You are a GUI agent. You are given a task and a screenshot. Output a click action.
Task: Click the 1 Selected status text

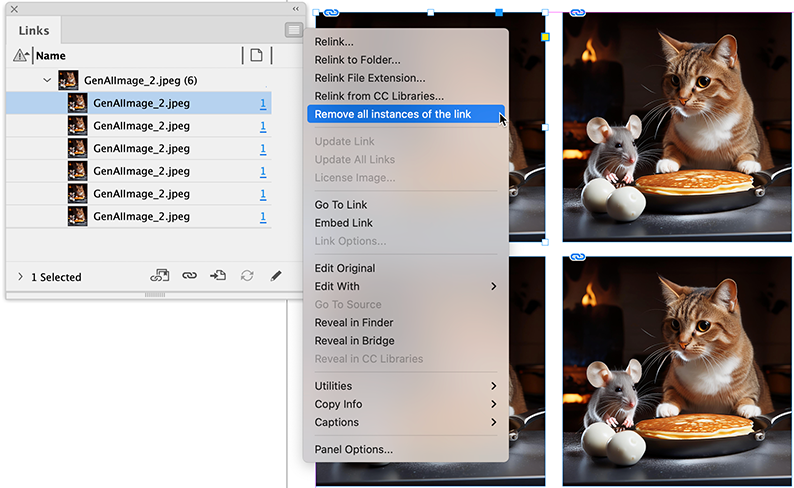[56, 277]
